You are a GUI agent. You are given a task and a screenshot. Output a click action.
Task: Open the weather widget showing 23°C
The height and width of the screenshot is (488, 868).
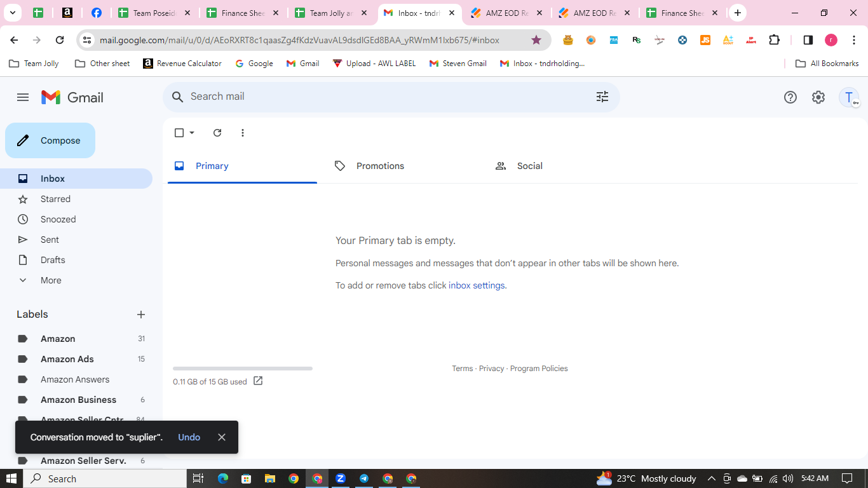pos(646,478)
